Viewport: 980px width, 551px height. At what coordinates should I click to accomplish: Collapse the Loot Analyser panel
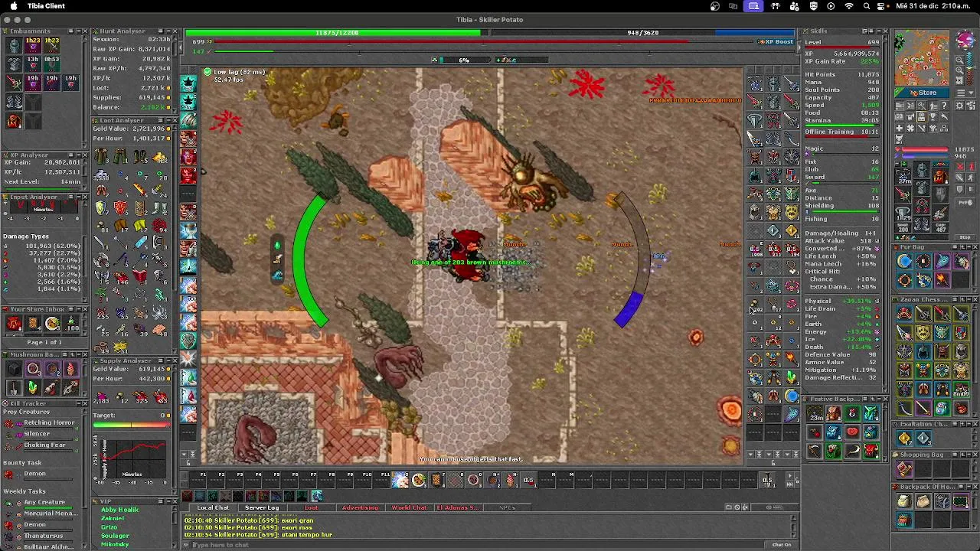[x=168, y=121]
